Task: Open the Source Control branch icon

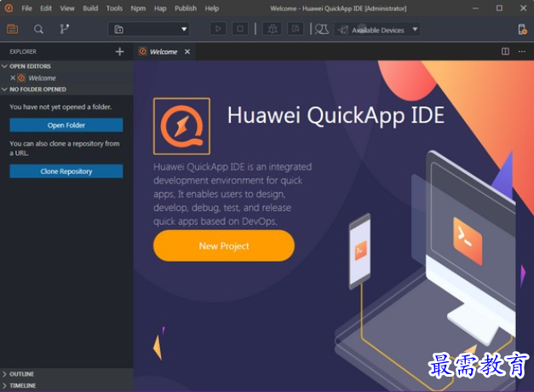Action: 64,29
